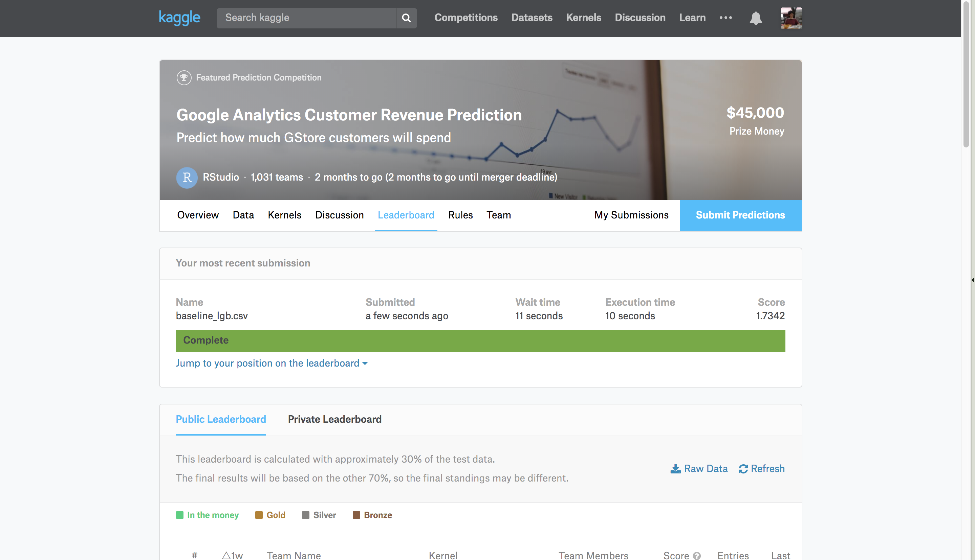Viewport: 975px width, 560px height.
Task: Click the Kaggle logo
Action: coord(179,18)
